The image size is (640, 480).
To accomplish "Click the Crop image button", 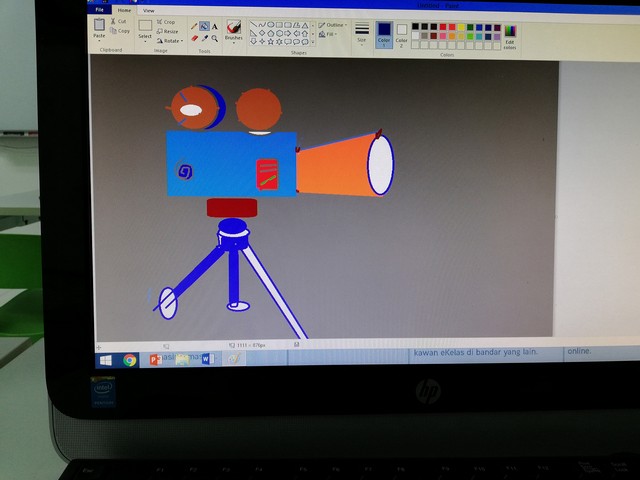I will (x=167, y=22).
